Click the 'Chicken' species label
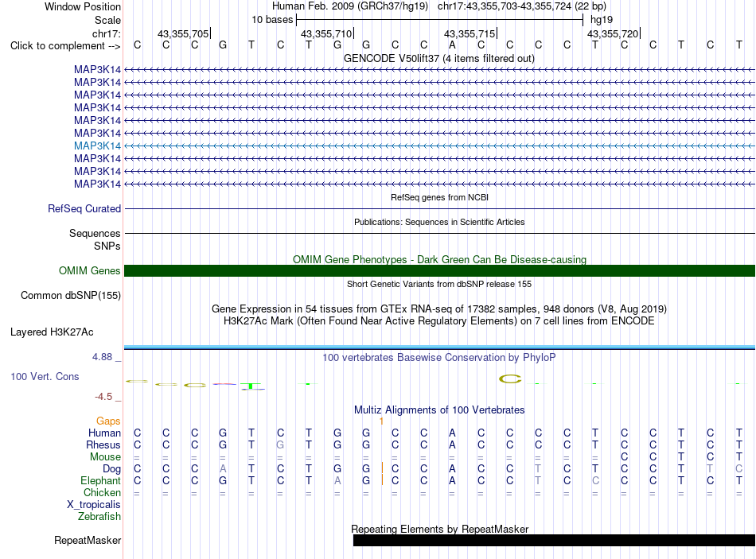Screen dimensions: 756x559 102,492
